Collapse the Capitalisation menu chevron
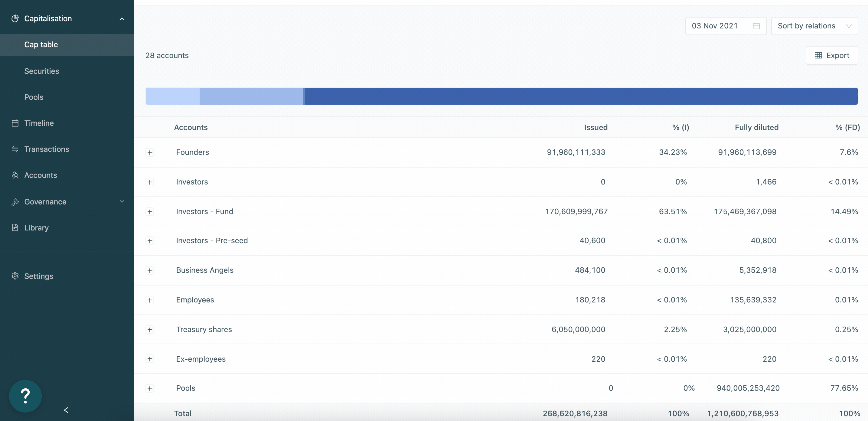 [122, 19]
